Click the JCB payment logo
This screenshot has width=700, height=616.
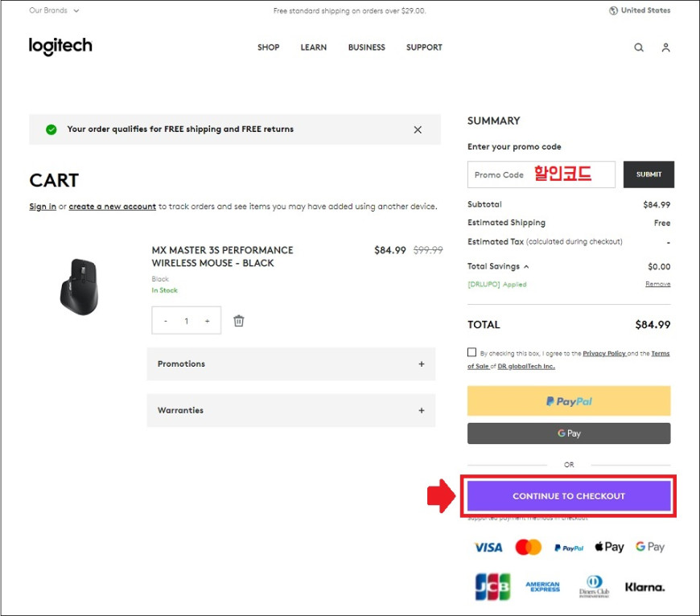click(493, 586)
